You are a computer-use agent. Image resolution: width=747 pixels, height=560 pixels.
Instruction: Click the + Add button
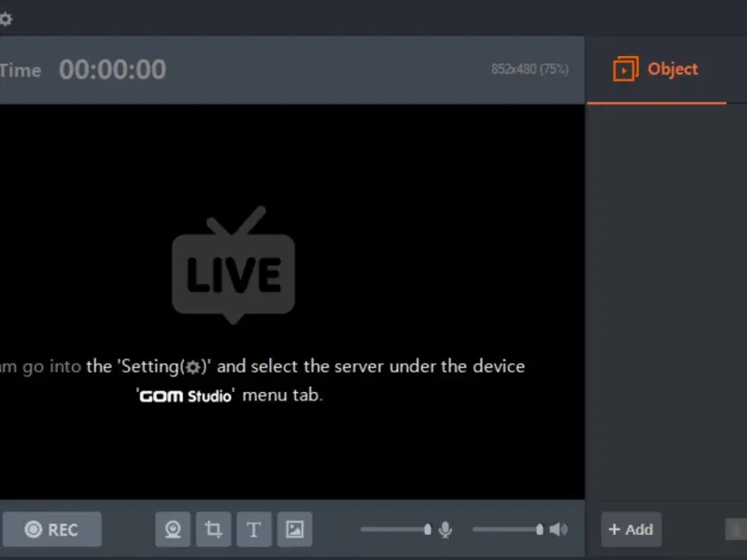[631, 529]
